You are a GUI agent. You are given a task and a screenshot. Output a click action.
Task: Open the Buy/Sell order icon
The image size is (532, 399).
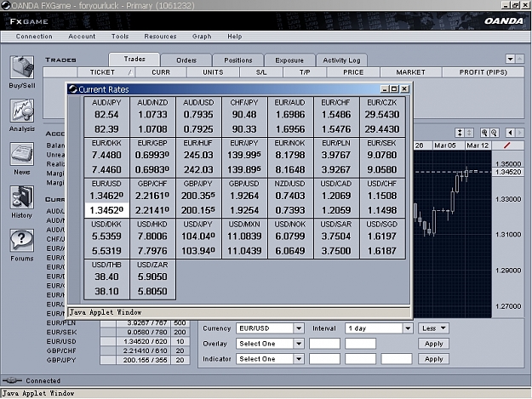pyautogui.click(x=22, y=67)
